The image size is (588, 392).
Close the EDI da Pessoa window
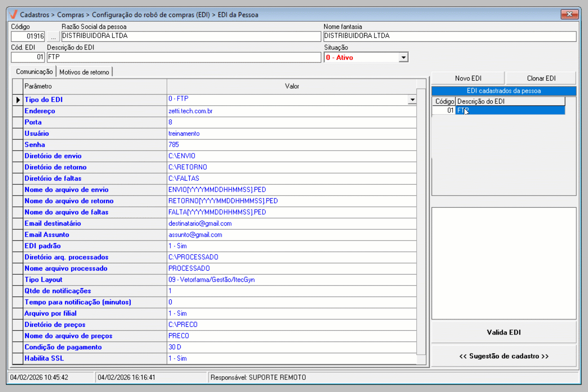point(570,14)
